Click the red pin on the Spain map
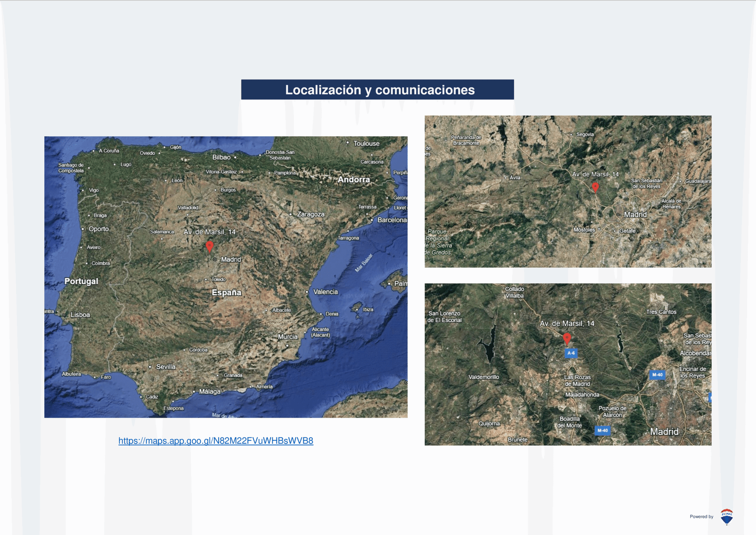This screenshot has height=535, width=756. 209,246
